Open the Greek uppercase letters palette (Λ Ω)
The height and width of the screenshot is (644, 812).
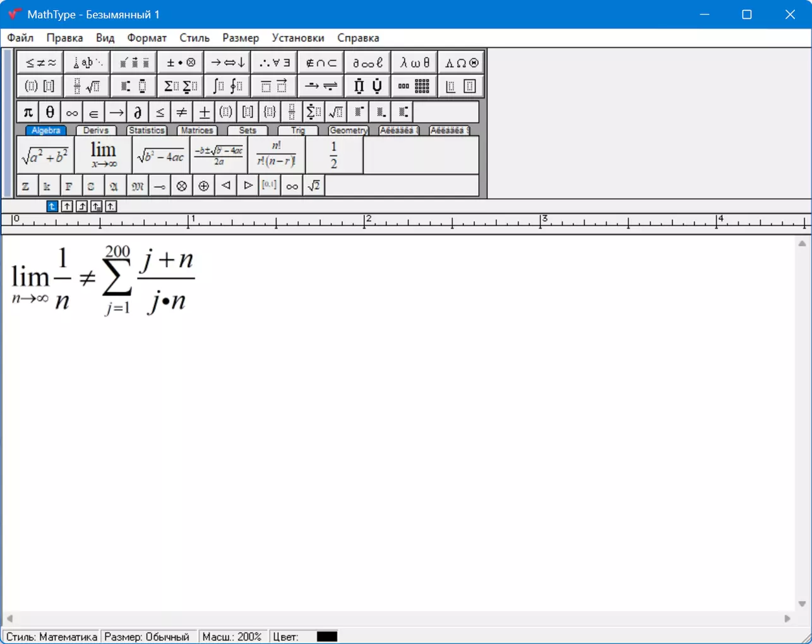click(x=461, y=63)
